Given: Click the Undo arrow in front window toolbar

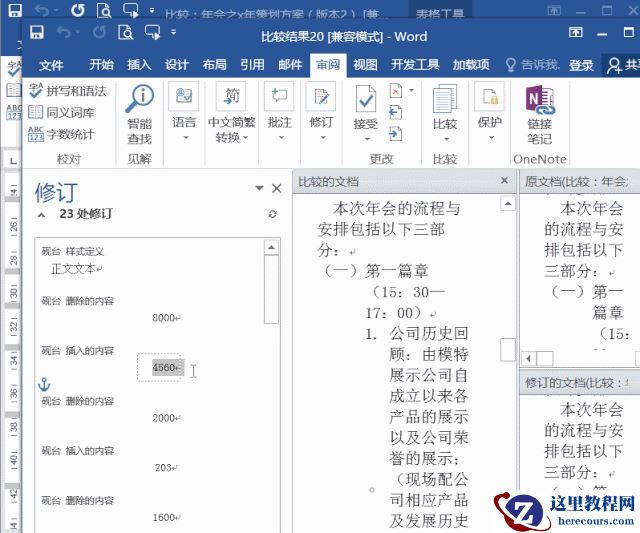Looking at the screenshot, I should coord(63,32).
